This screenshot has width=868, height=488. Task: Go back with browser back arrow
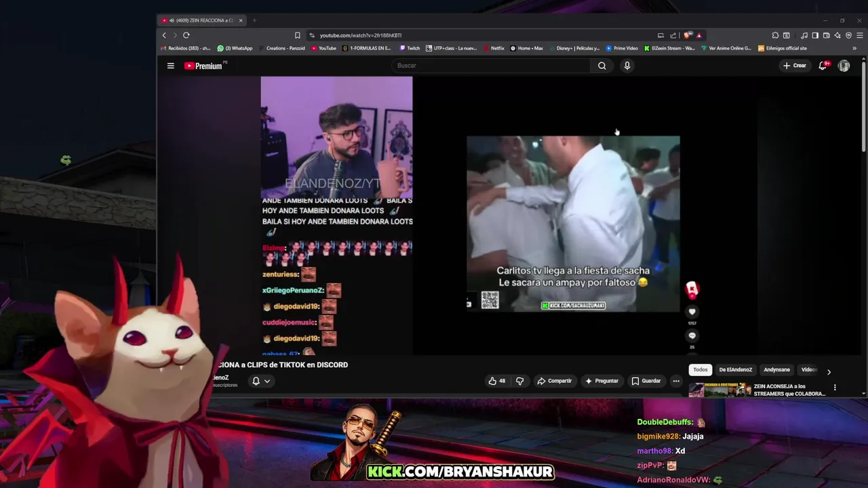(164, 35)
